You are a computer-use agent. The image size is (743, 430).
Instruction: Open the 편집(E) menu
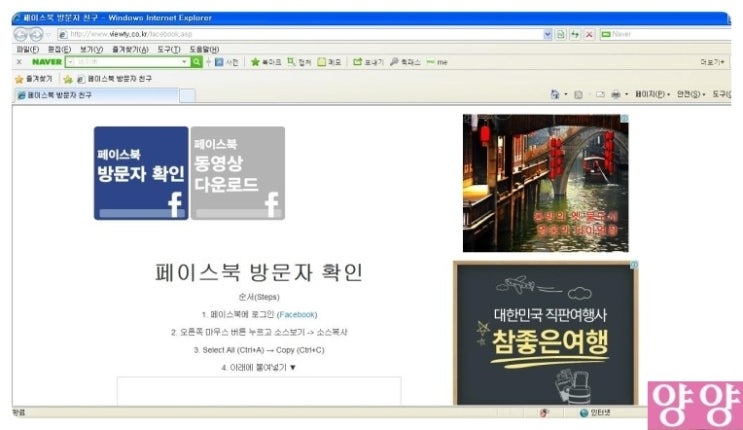point(59,49)
